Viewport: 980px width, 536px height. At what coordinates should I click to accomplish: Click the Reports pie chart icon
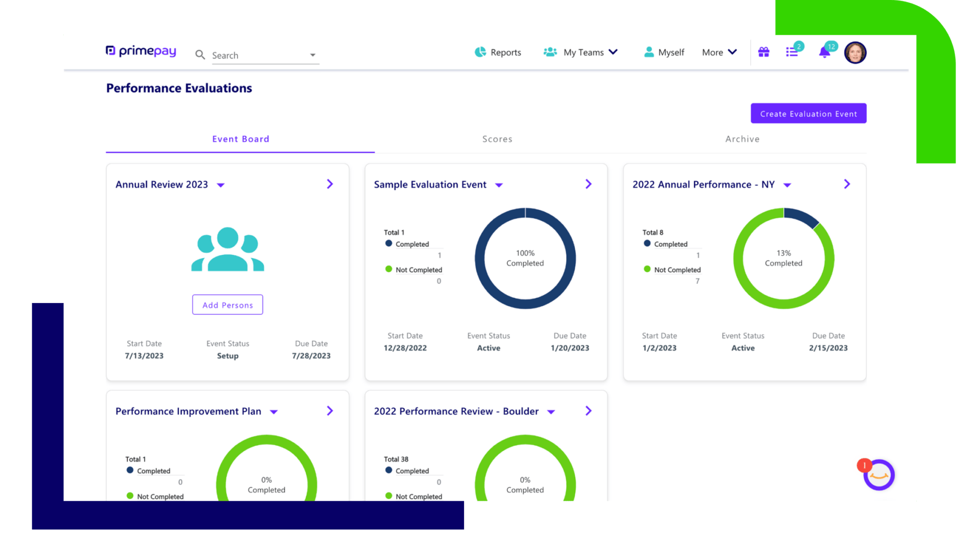pyautogui.click(x=480, y=52)
